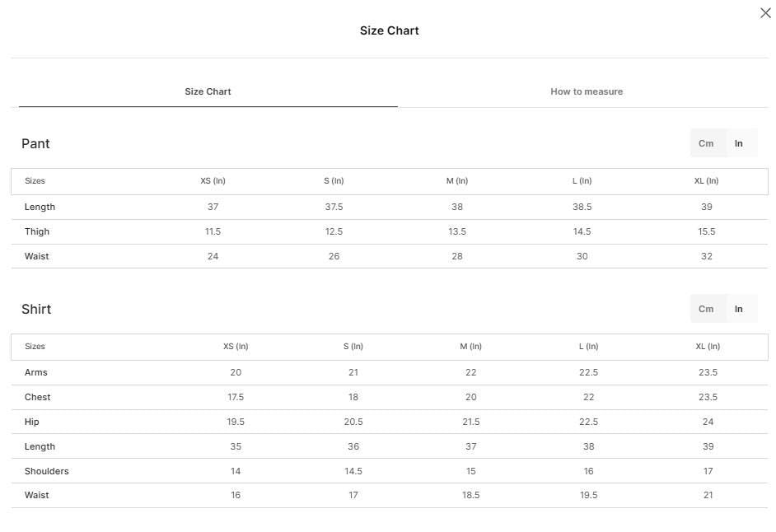Viewport: 776px width, 532px height.
Task: Switch to How to measure tab
Action: [587, 91]
